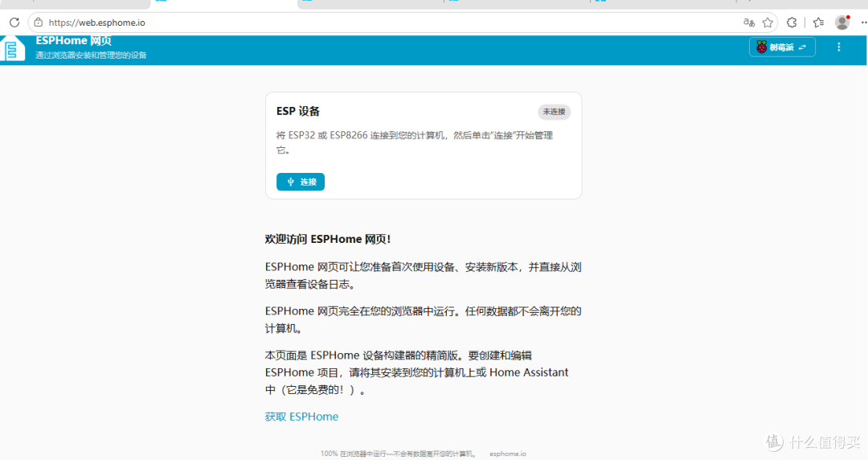Click the 树莓派 Raspberry Pi switch button
This screenshot has height=460, width=868.
click(782, 47)
